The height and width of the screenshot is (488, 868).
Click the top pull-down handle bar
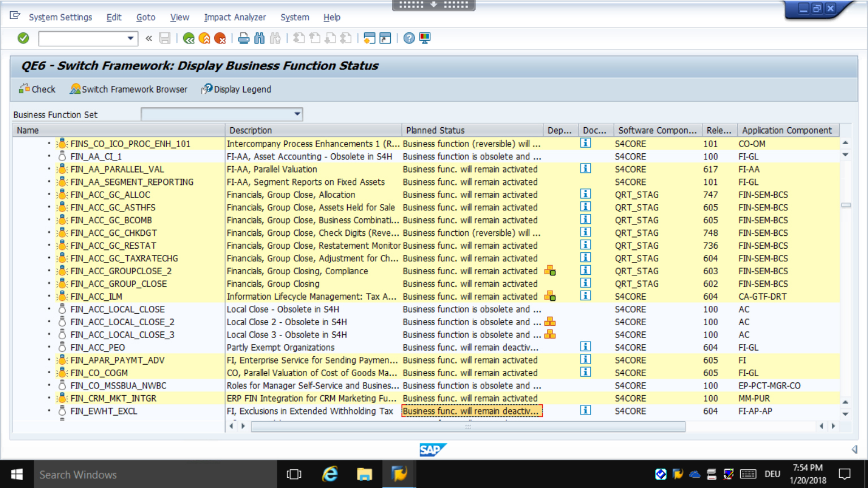pyautogui.click(x=434, y=5)
